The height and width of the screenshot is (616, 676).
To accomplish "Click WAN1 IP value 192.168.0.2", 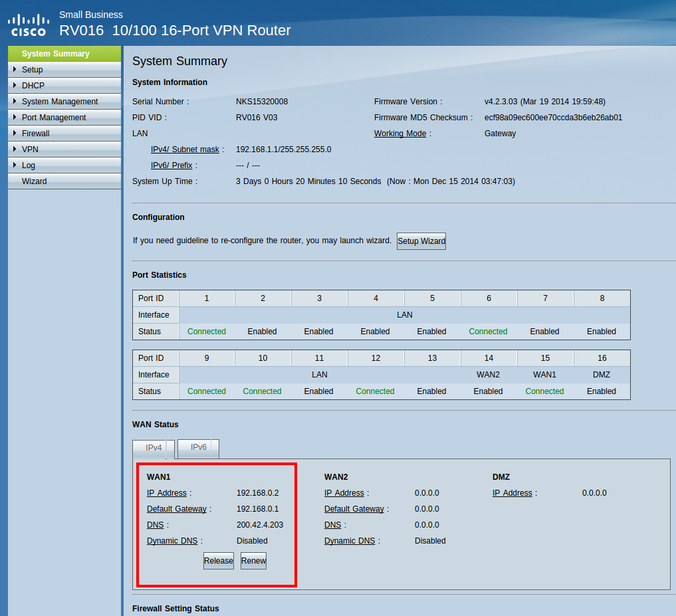I will click(x=258, y=492).
